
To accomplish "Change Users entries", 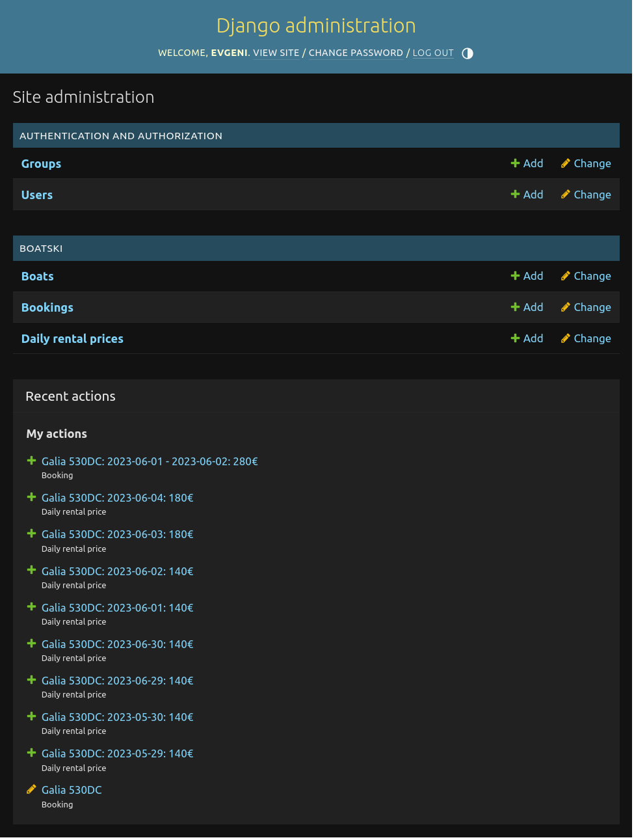I will [x=586, y=195].
